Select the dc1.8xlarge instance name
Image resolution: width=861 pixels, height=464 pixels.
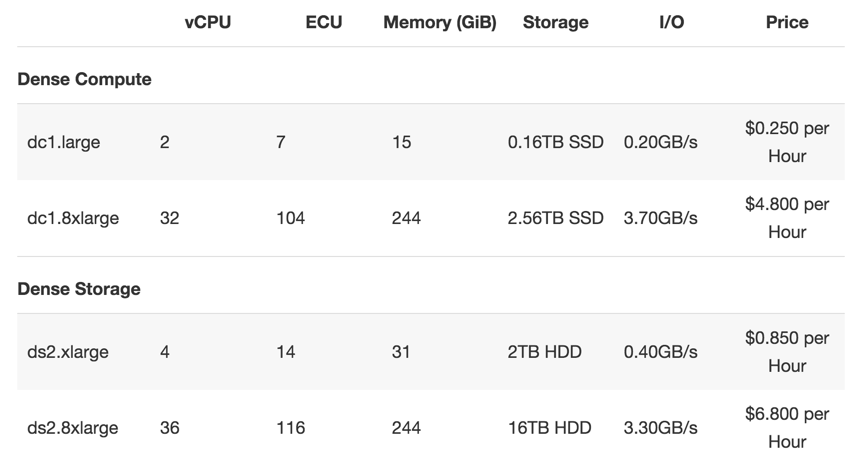[x=73, y=218]
